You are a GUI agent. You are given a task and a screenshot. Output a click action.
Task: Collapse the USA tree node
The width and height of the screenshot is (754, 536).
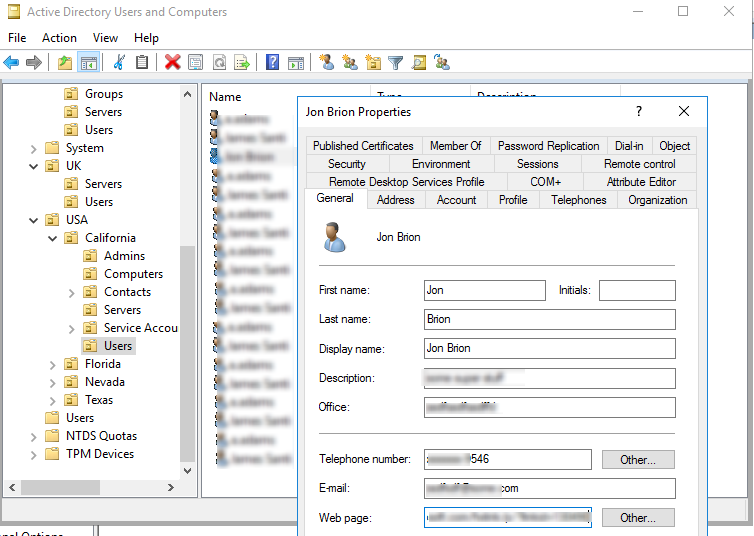33,221
